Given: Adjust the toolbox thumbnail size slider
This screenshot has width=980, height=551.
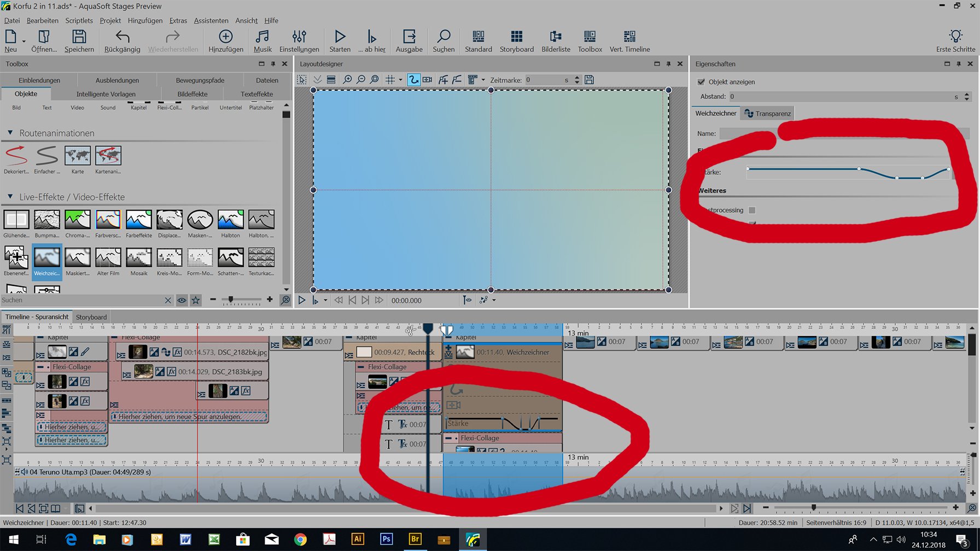Looking at the screenshot, I should [231, 300].
